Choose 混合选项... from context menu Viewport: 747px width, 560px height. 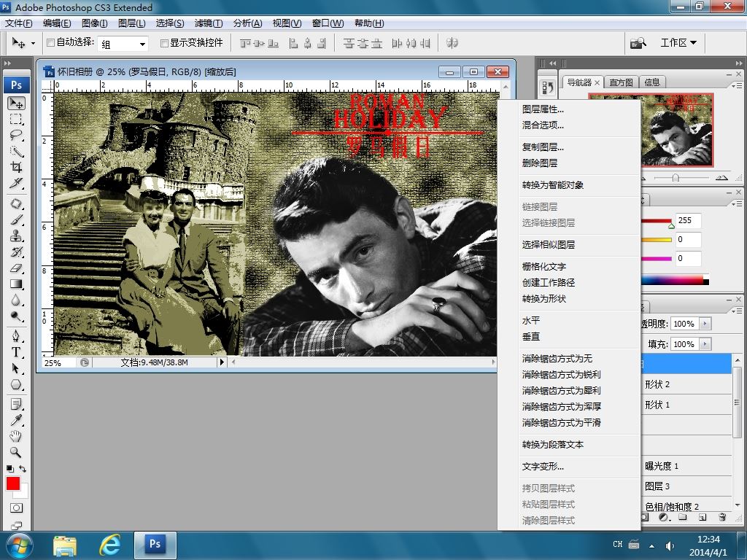click(543, 125)
